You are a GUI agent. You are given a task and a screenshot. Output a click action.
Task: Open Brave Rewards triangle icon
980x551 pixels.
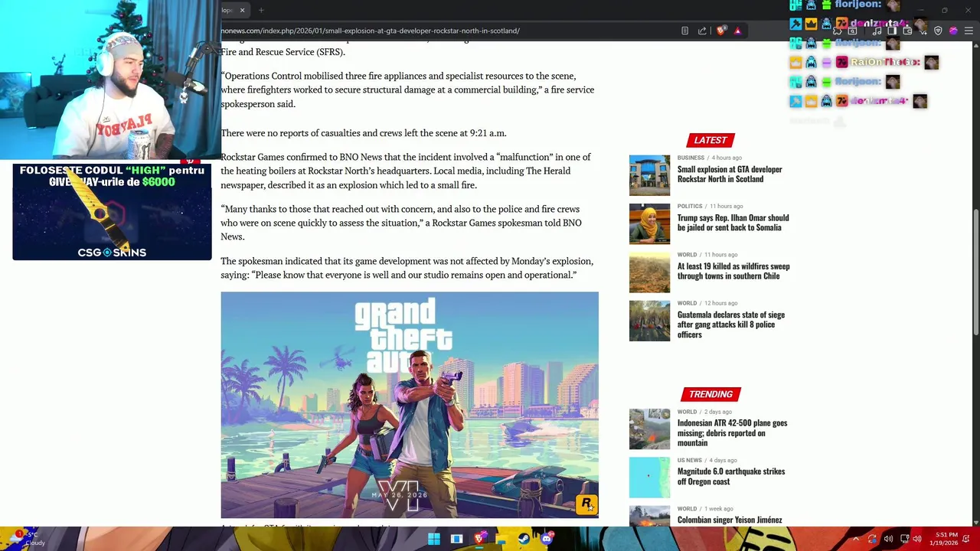[x=737, y=31]
